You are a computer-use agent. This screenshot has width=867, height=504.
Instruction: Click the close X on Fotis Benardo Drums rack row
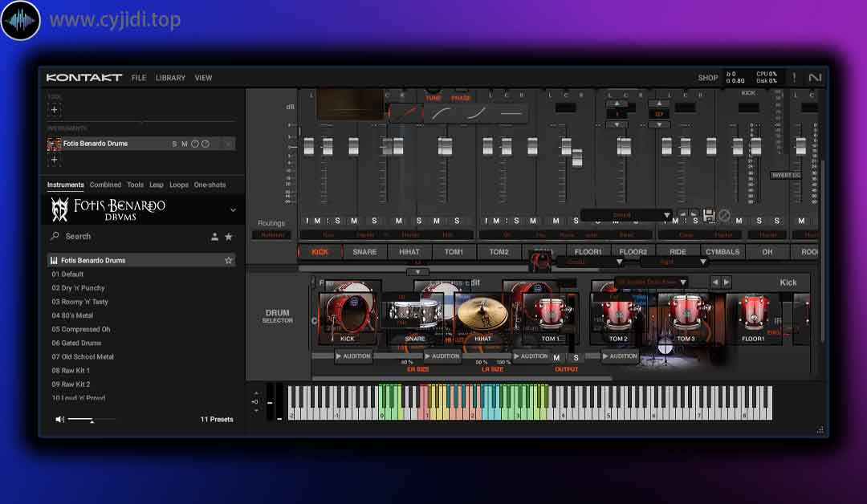point(228,144)
